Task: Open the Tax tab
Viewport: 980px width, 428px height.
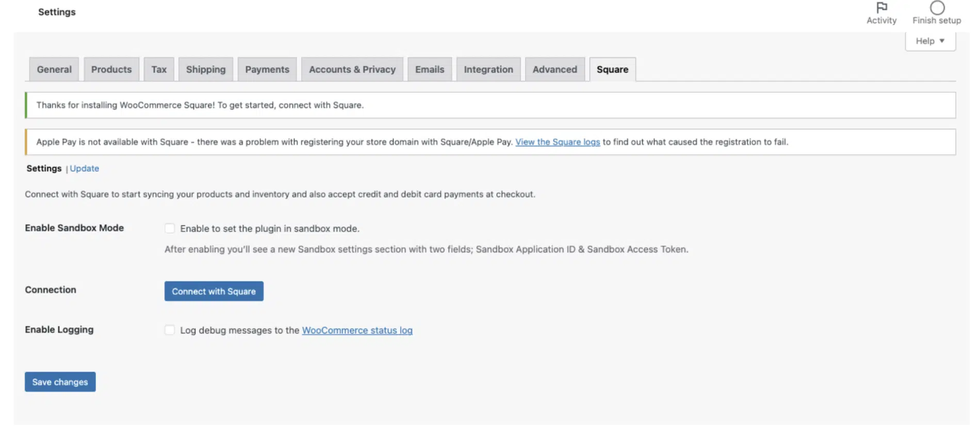Action: pos(159,70)
